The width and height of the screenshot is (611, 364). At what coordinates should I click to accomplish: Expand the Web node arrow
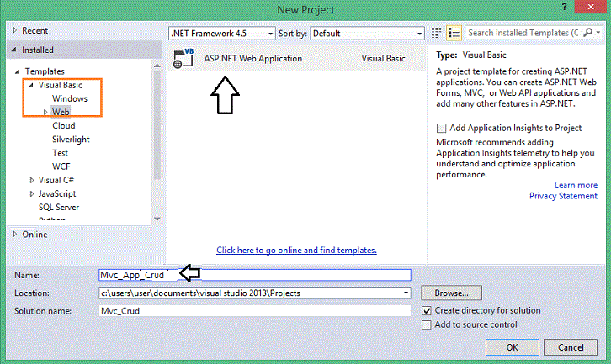(x=45, y=112)
